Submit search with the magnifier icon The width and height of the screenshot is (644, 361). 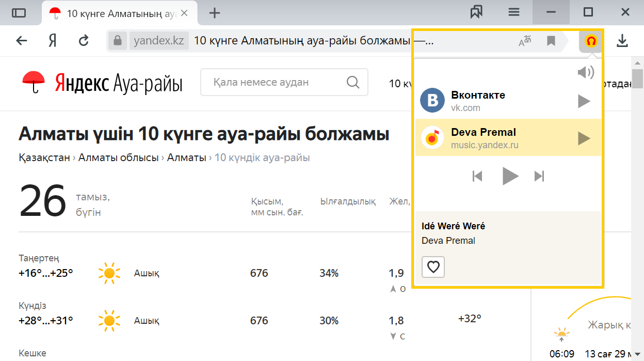pyautogui.click(x=353, y=82)
